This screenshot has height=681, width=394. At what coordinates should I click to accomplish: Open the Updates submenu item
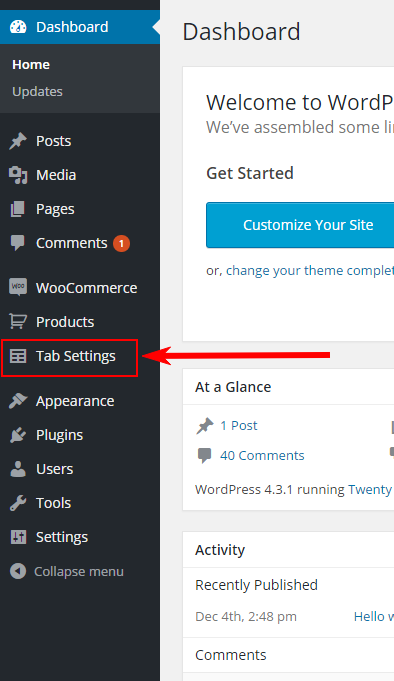click(37, 92)
